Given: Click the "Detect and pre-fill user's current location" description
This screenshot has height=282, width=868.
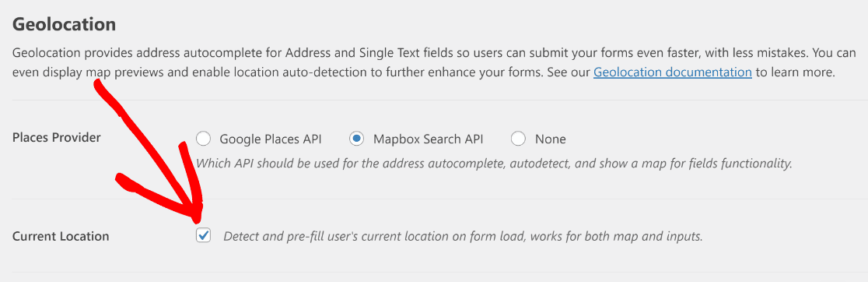Looking at the screenshot, I should pos(463,237).
